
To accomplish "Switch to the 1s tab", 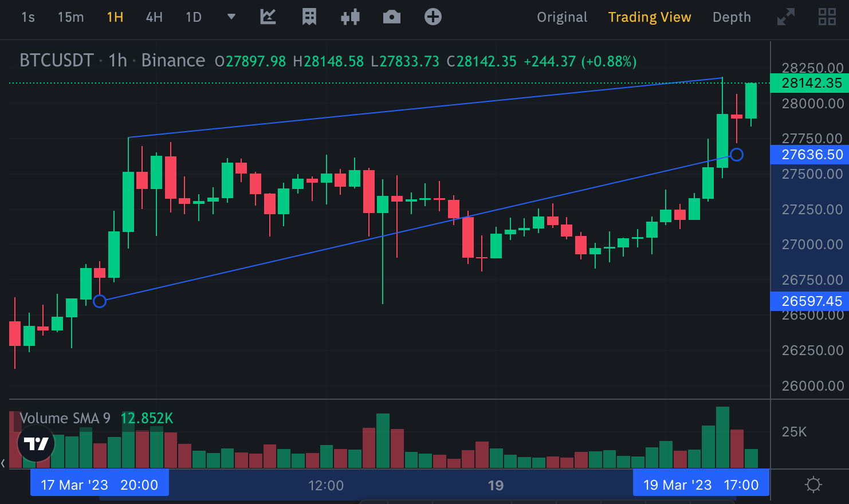I will coord(27,17).
